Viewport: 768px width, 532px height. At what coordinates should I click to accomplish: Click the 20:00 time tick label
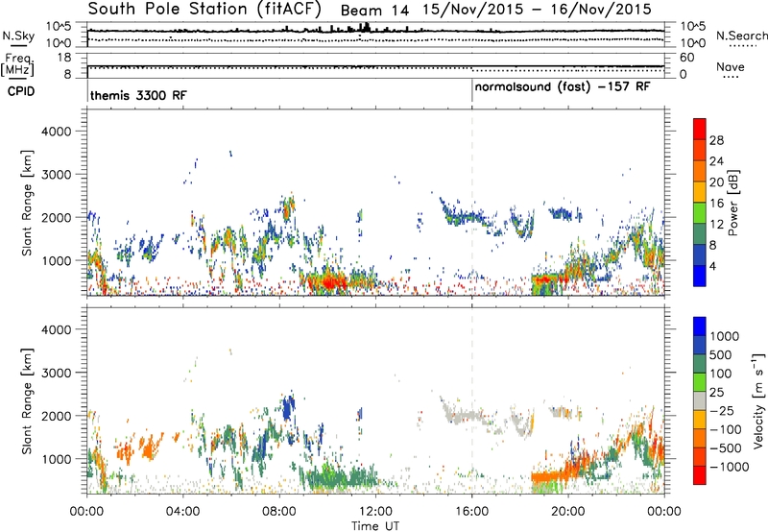[x=567, y=512]
